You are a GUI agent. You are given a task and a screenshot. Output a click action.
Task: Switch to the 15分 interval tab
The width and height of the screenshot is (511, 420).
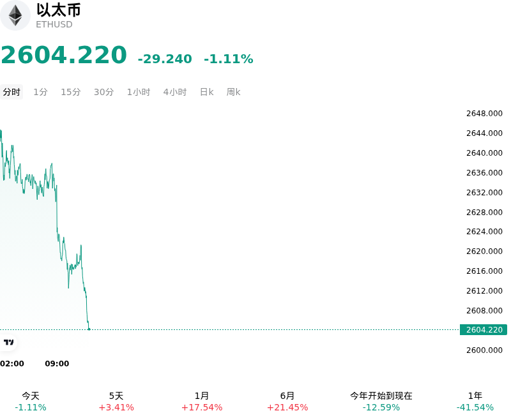pos(71,92)
